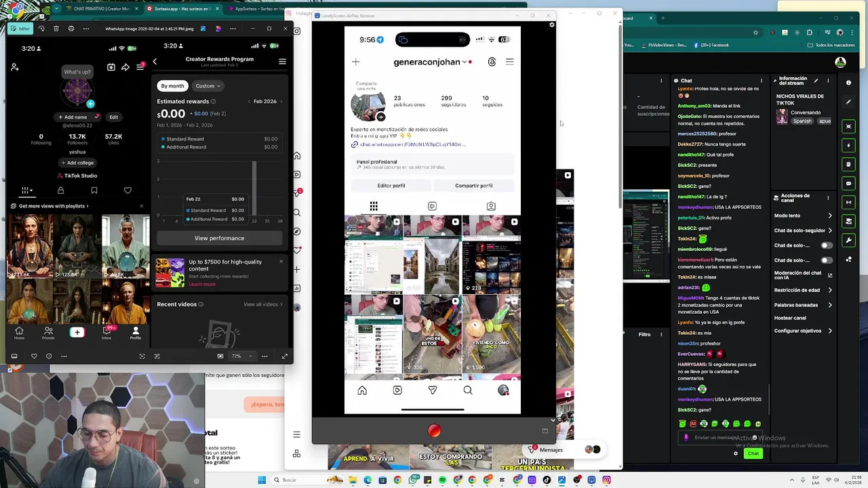Click the wrench icon in Kick sidebar
The height and width of the screenshot is (488, 868).
848,240
